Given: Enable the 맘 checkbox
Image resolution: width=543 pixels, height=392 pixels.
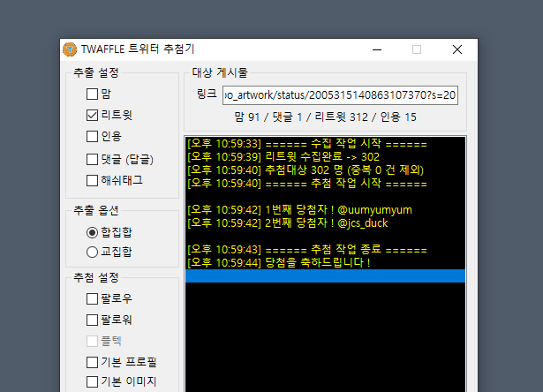Looking at the screenshot, I should click(x=92, y=94).
